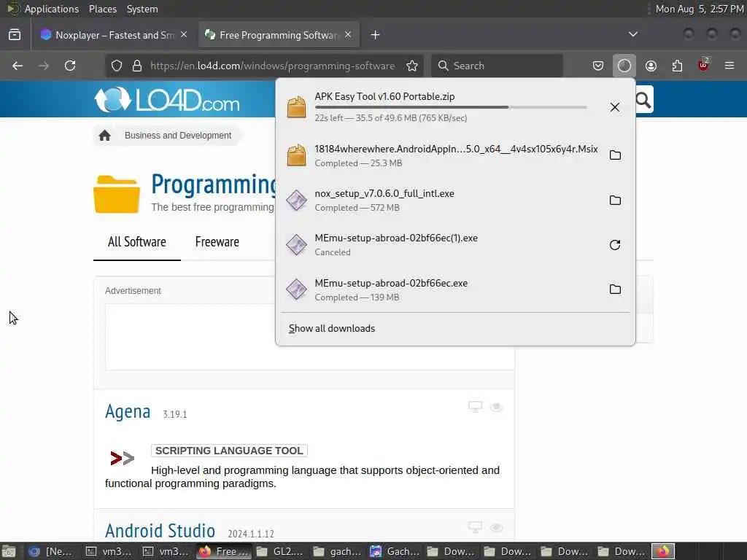Show all downloads
Screen dimensions: 747x560
pyautogui.click(x=332, y=329)
